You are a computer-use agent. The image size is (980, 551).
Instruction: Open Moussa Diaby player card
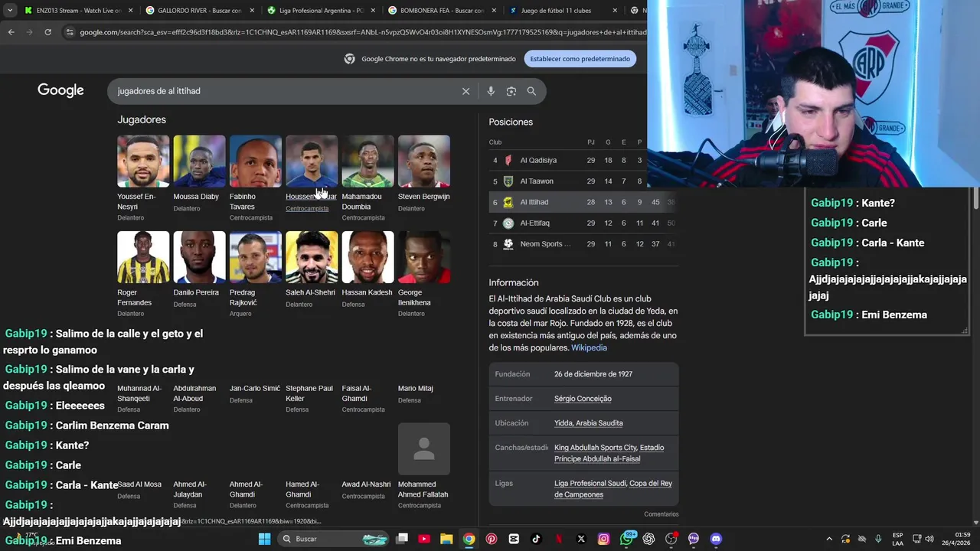coord(199,174)
